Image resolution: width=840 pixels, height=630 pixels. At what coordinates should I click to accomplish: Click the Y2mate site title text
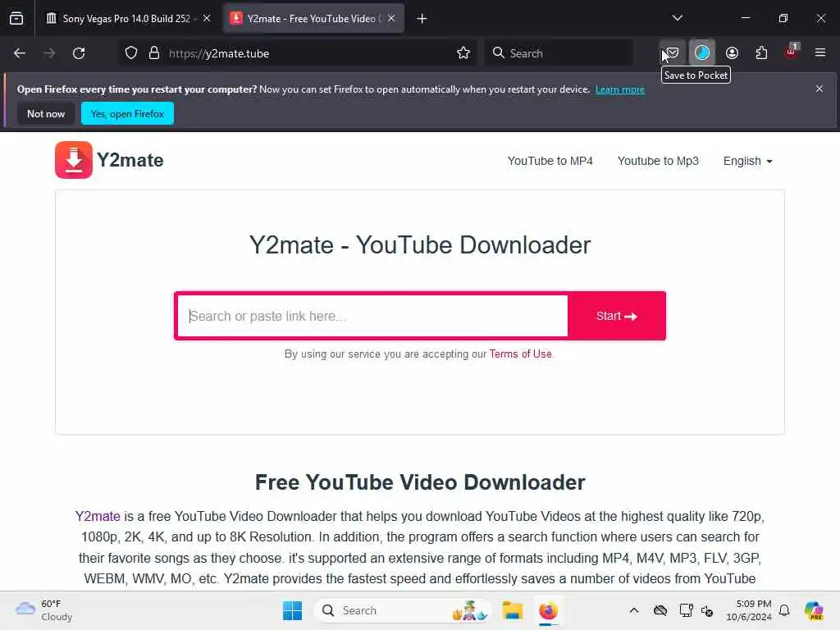(130, 160)
